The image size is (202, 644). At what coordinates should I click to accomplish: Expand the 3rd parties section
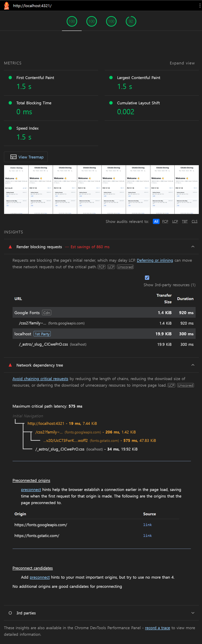click(x=193, y=613)
